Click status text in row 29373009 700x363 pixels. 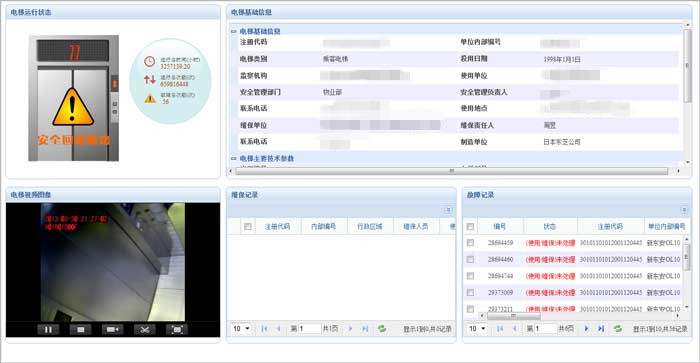pyautogui.click(x=550, y=293)
